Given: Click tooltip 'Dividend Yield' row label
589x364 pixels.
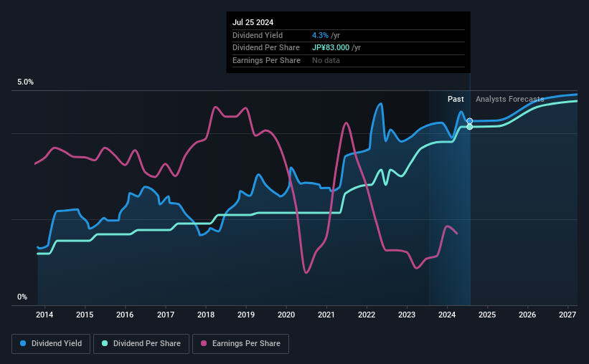Looking at the screenshot, I should click(x=258, y=35).
